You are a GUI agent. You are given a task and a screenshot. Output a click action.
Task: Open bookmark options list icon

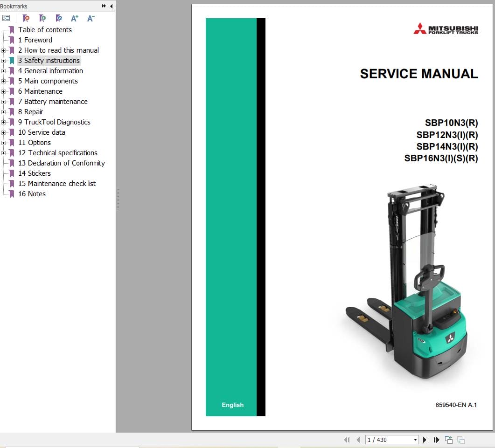[x=6, y=18]
